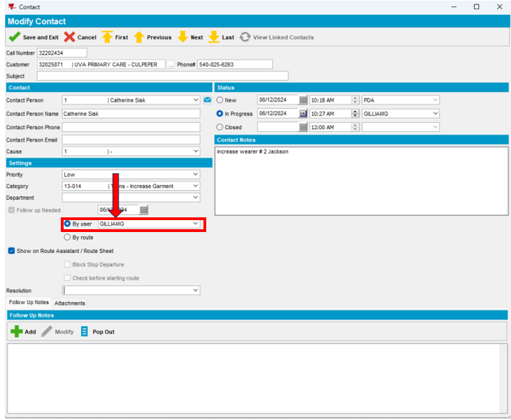Click the Contact Person Phone field
Viewport: 511px width, 420px height.
(x=131, y=127)
